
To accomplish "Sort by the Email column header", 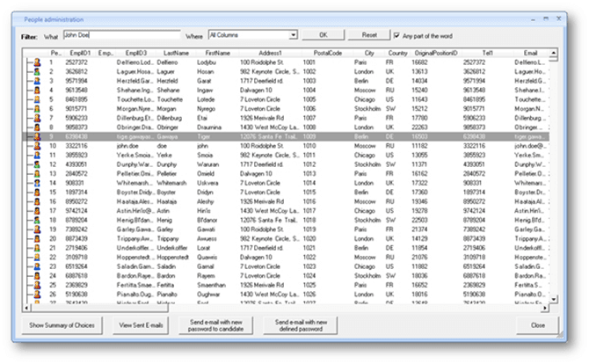I will (x=531, y=53).
